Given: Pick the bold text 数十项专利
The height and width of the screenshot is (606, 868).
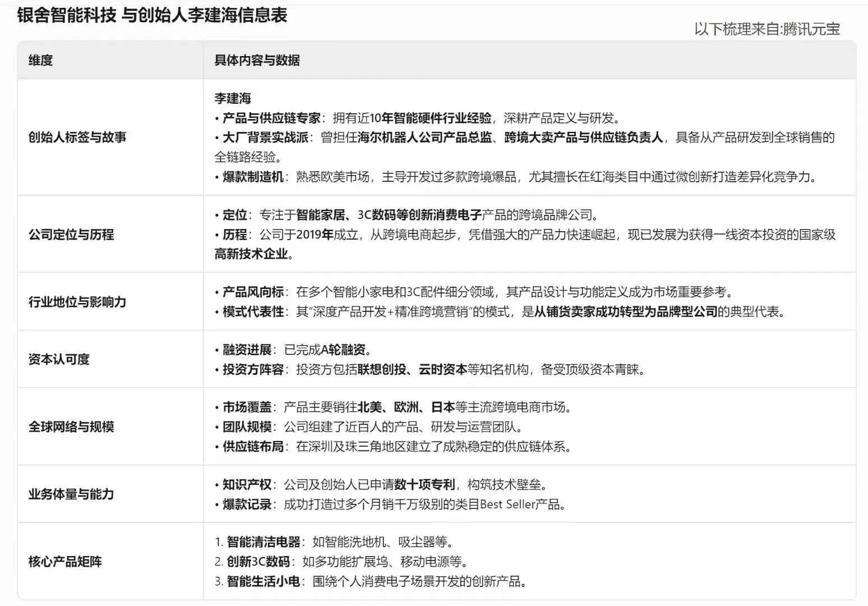Looking at the screenshot, I should [424, 484].
